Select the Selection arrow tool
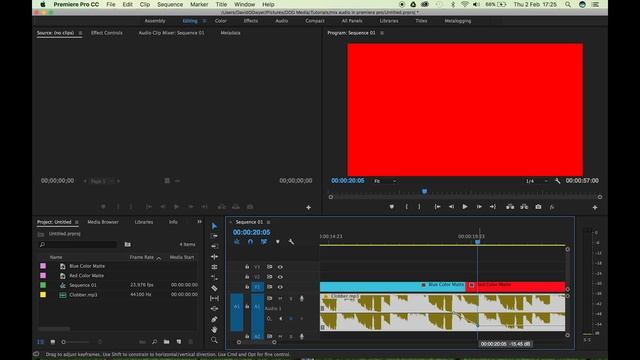The width and height of the screenshot is (640, 360). point(214,226)
